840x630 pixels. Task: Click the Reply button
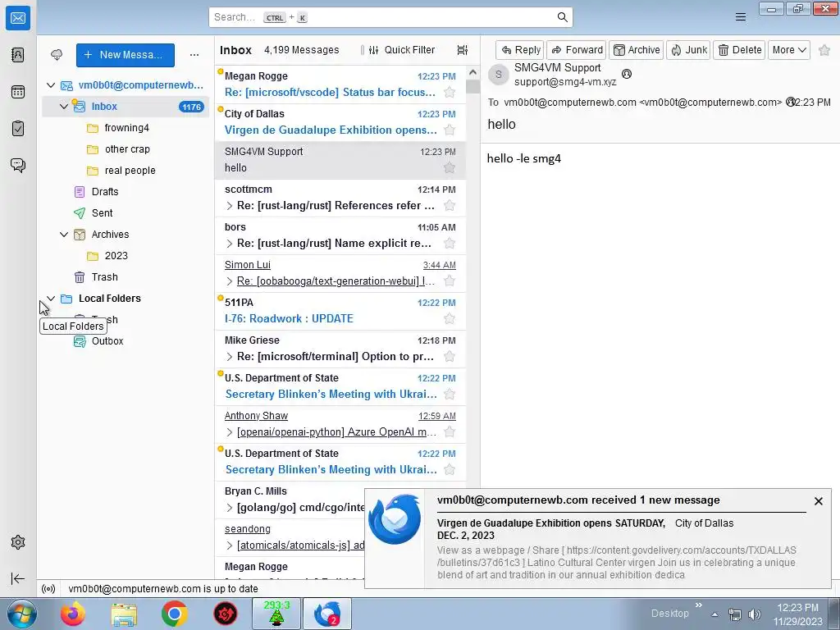pos(519,50)
